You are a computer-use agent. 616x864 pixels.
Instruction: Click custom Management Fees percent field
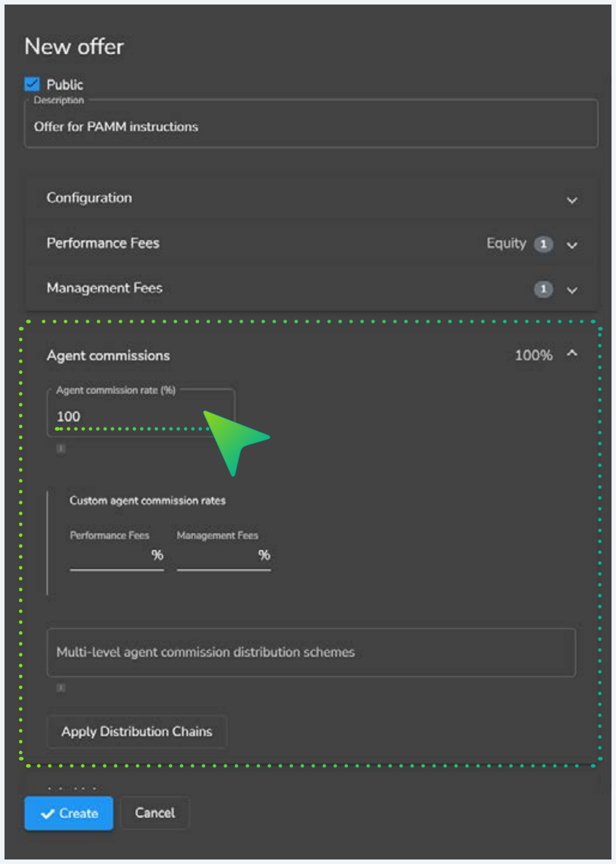[224, 556]
